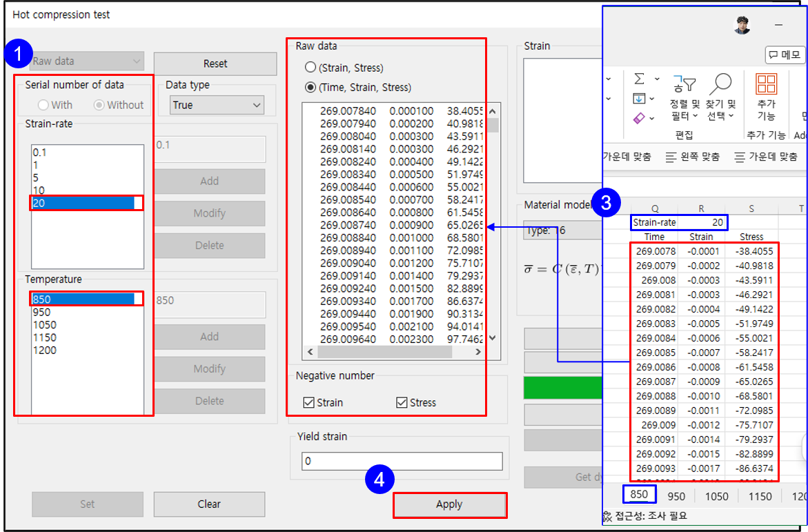Click the Yield strain input field
Viewport: 808px width, 532px height.
[402, 462]
